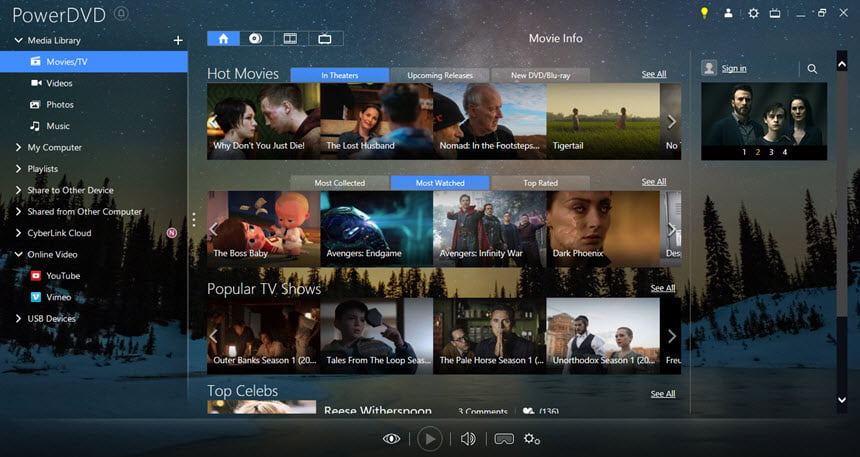Viewport: 860px width, 457px height.
Task: Click See All for Popular TV Shows
Action: coord(663,288)
